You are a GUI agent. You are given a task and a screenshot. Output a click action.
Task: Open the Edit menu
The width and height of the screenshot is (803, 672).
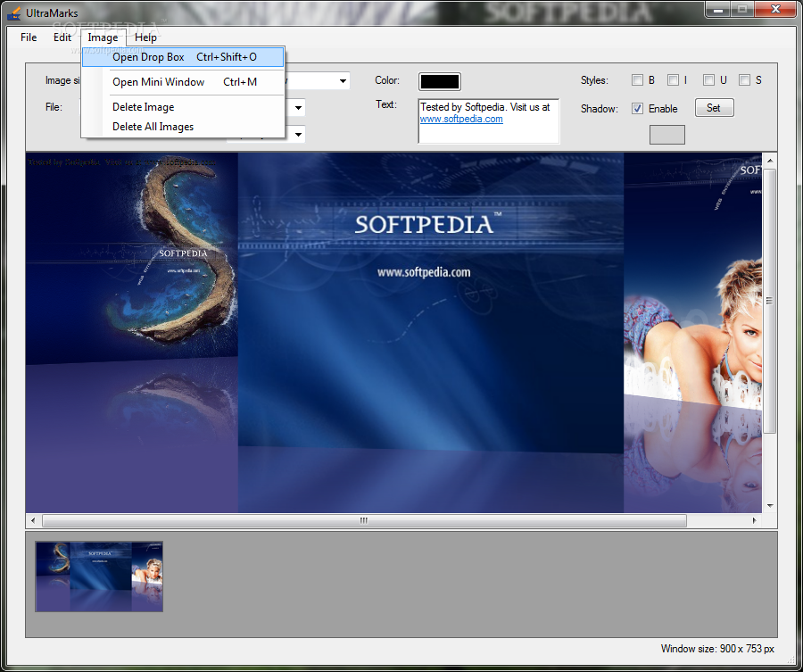pos(62,37)
